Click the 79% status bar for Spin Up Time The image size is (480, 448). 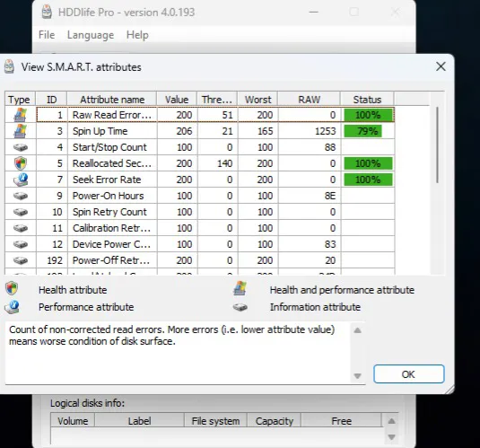(x=362, y=131)
